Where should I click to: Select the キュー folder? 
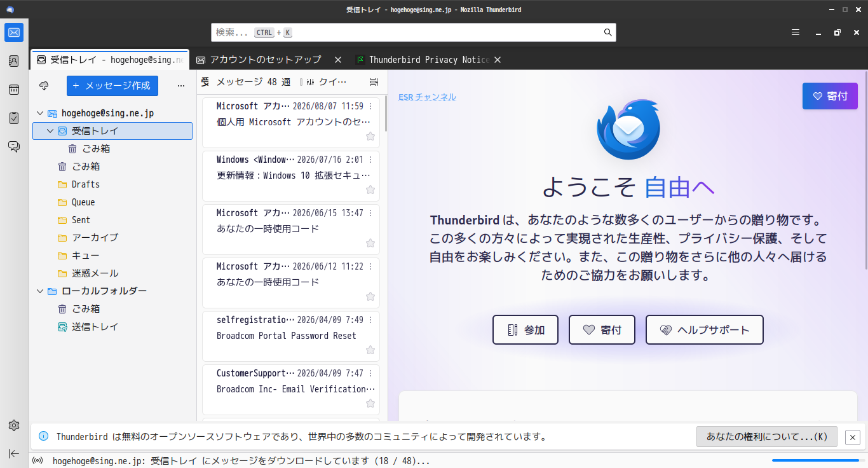112,256
